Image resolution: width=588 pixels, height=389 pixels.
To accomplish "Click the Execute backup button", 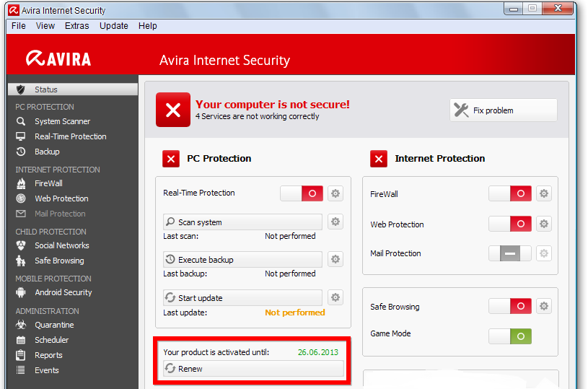I will 242,260.
